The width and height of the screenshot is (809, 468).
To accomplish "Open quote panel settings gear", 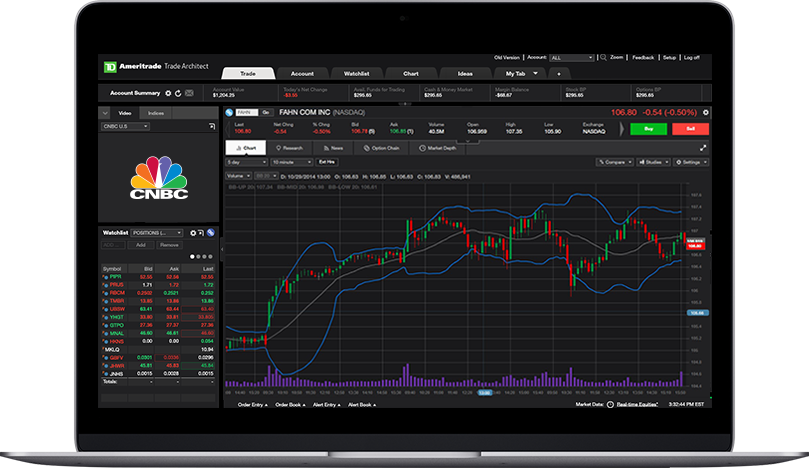I will point(706,112).
